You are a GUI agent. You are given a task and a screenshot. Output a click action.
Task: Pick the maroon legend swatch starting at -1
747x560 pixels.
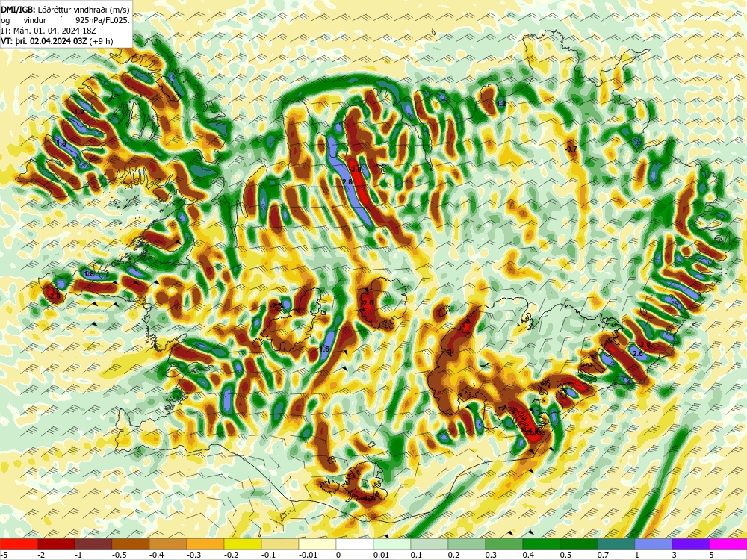pos(93,544)
